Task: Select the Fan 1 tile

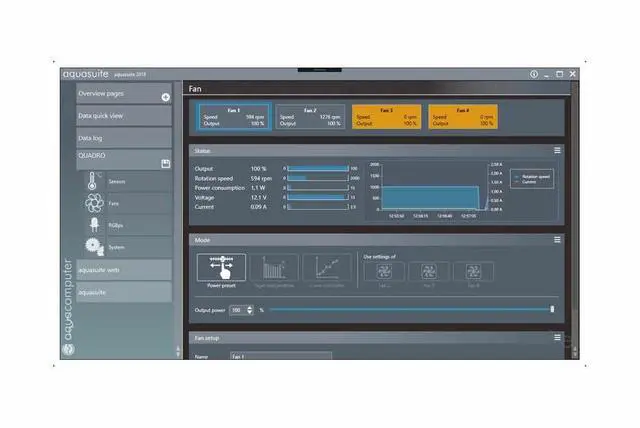Action: pos(233,117)
